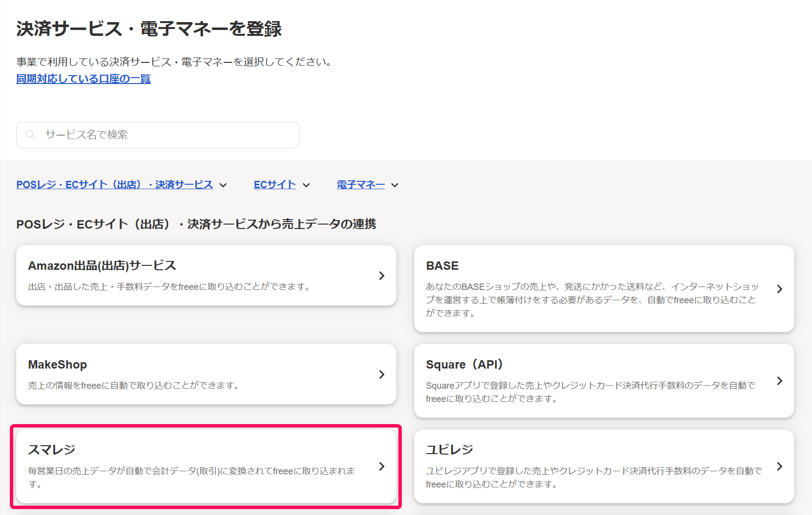Click the ユビレジ description starting ユビレジアプリで登録した売上
The image size is (812, 515).
point(594,478)
